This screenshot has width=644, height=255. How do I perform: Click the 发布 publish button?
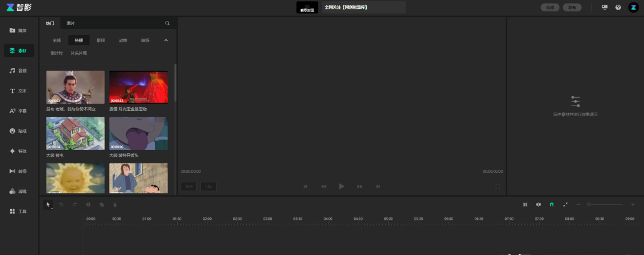coord(572,7)
